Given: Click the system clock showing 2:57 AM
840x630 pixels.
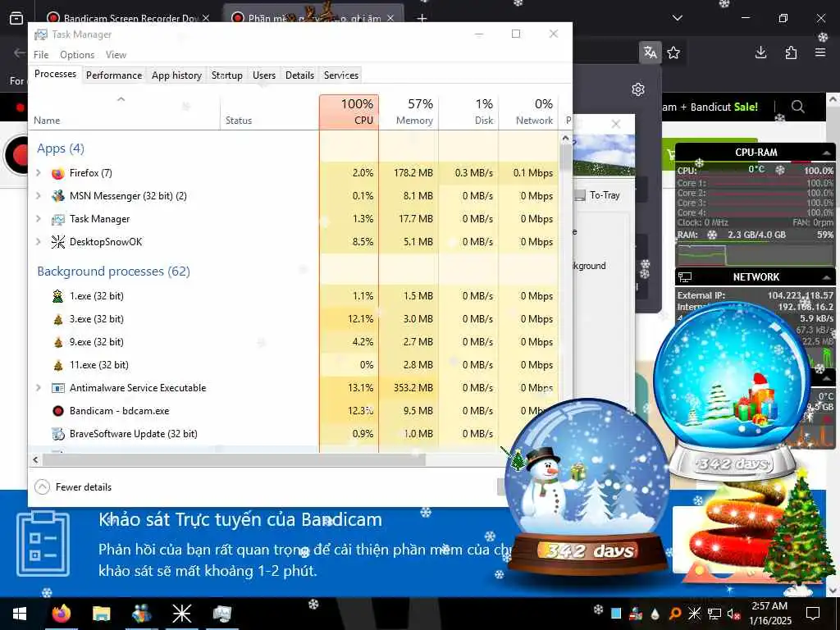Looking at the screenshot, I should coord(769,606).
